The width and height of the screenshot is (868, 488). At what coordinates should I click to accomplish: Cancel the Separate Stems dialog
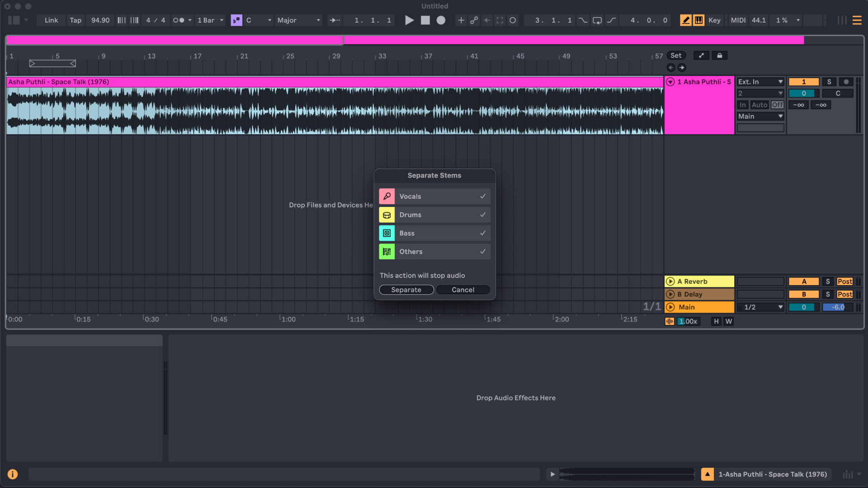[x=462, y=290]
